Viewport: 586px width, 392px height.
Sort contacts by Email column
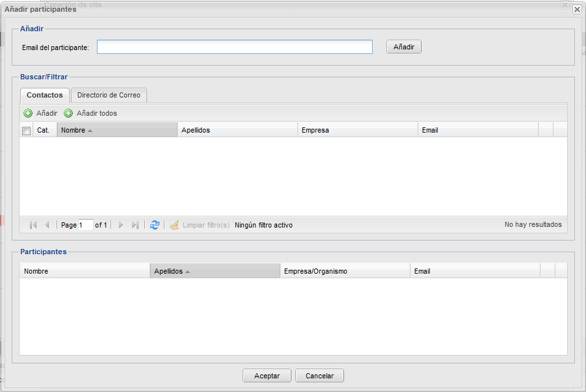coord(478,130)
